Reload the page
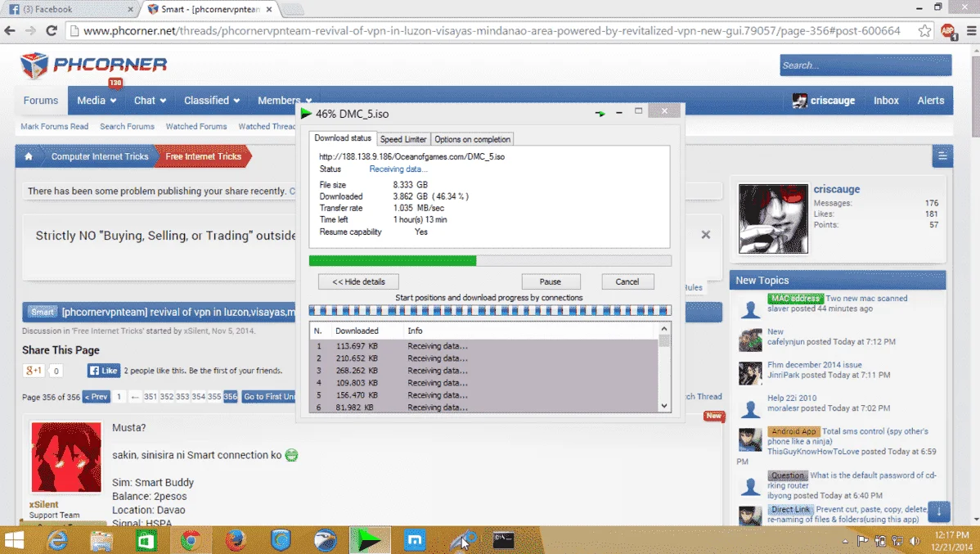The width and height of the screenshot is (980, 554). click(52, 30)
